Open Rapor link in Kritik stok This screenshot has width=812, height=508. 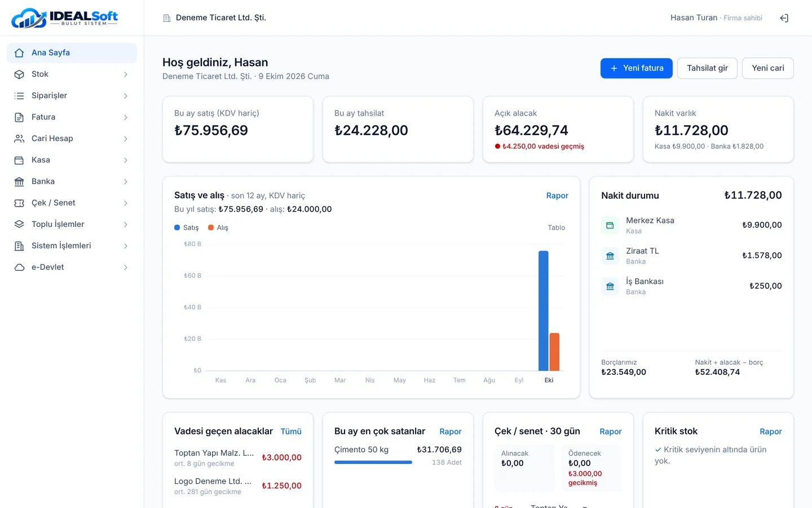[x=771, y=431]
